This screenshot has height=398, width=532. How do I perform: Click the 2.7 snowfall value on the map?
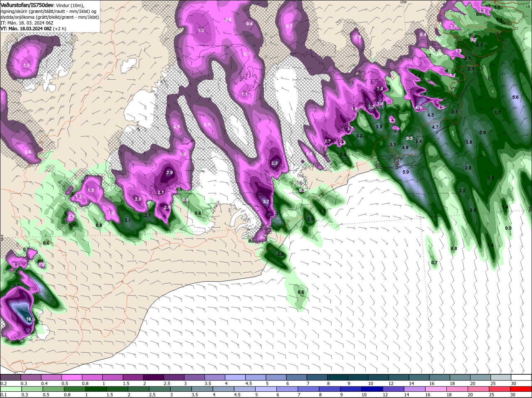coord(328,141)
